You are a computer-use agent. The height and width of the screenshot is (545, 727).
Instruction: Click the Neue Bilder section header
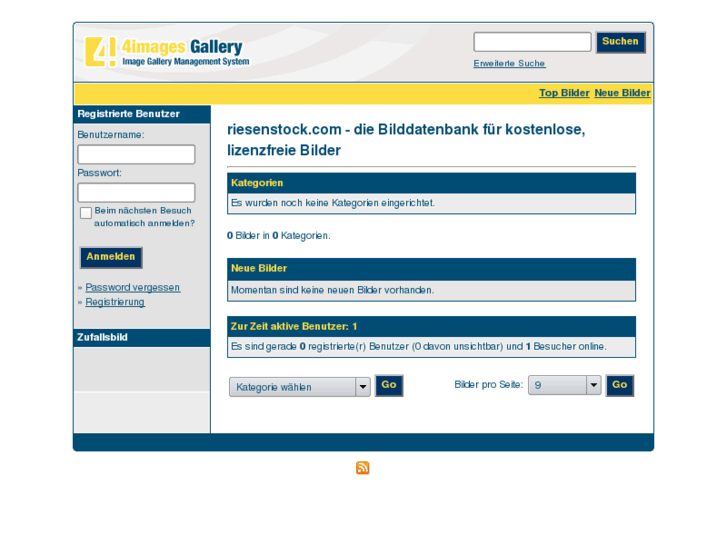[431, 269]
